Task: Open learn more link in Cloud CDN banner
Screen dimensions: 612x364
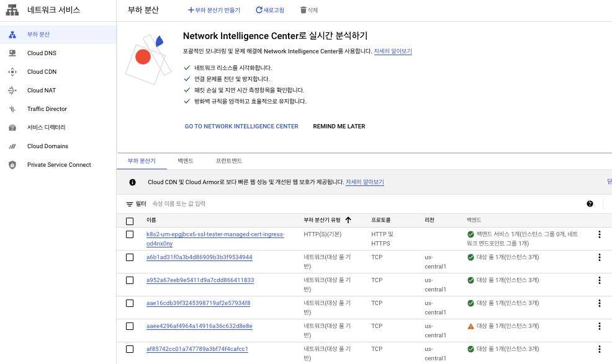Action: pos(365,182)
